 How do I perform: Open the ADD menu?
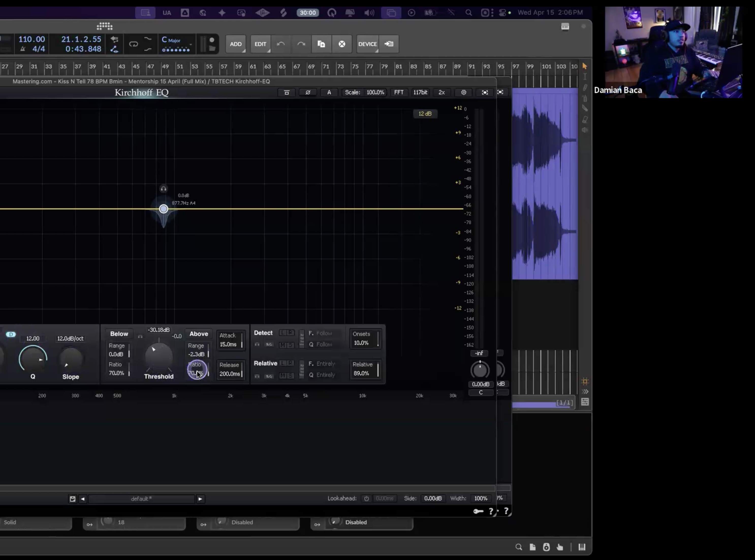pos(235,44)
